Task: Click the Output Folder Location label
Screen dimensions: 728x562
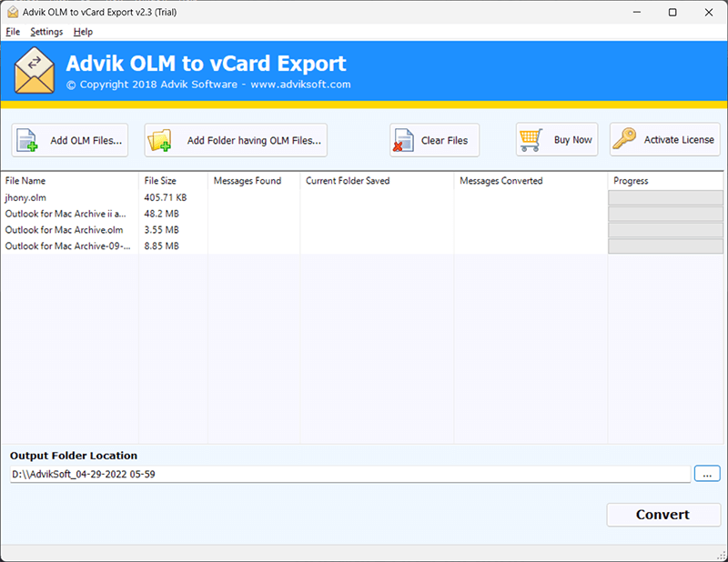Action: click(x=74, y=456)
